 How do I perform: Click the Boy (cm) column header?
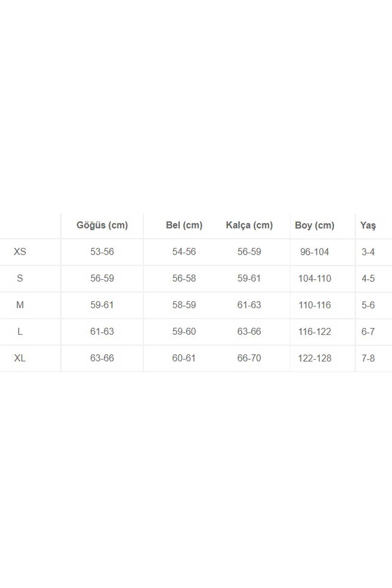315,225
